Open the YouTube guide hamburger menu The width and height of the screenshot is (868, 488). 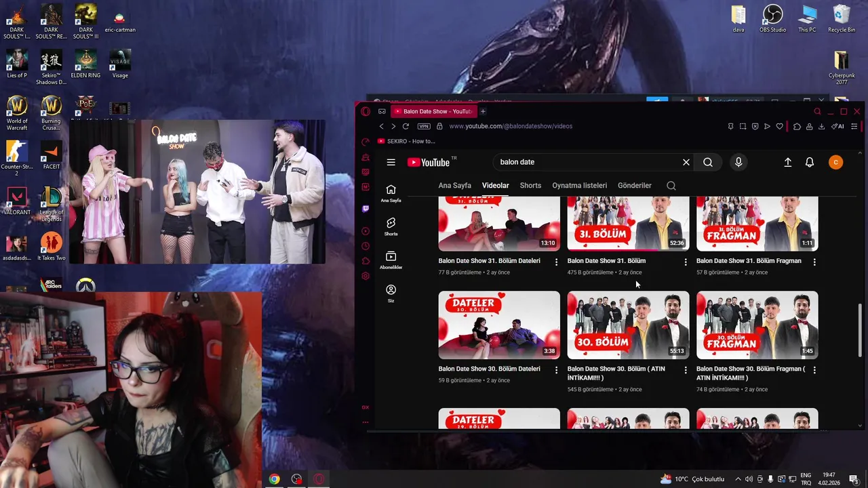[x=391, y=162]
